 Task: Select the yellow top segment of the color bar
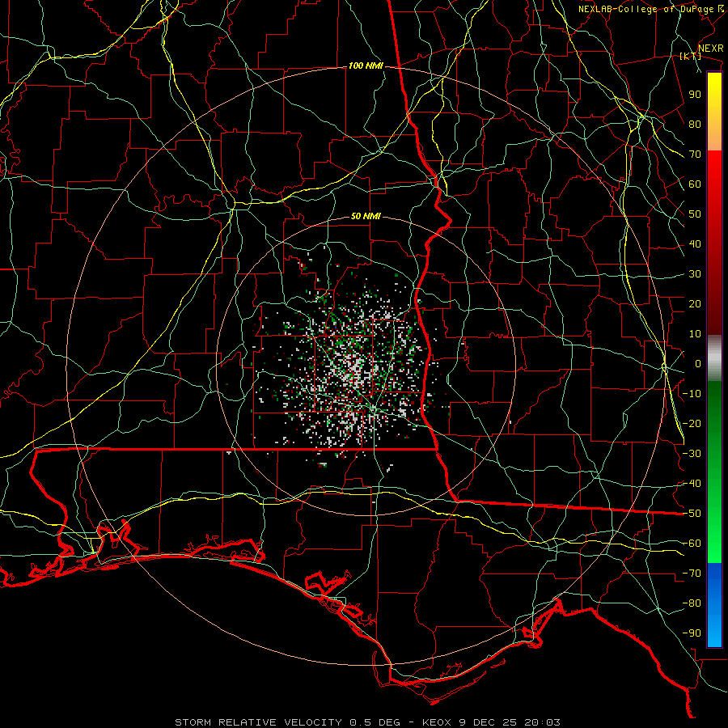[714, 112]
